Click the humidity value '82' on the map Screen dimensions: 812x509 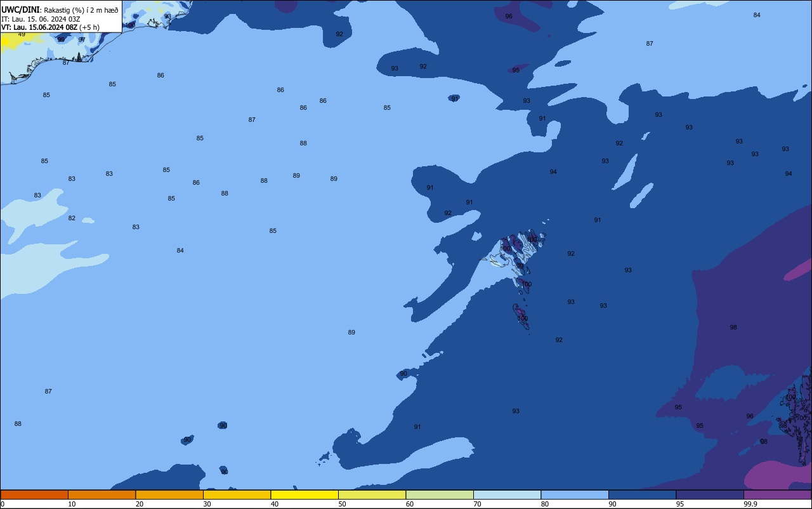[72, 218]
